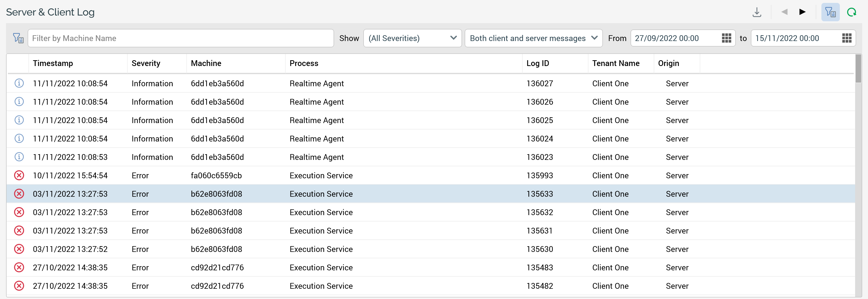Click the filter icon beside machine name field
This screenshot has height=299, width=868.
pos(18,38)
